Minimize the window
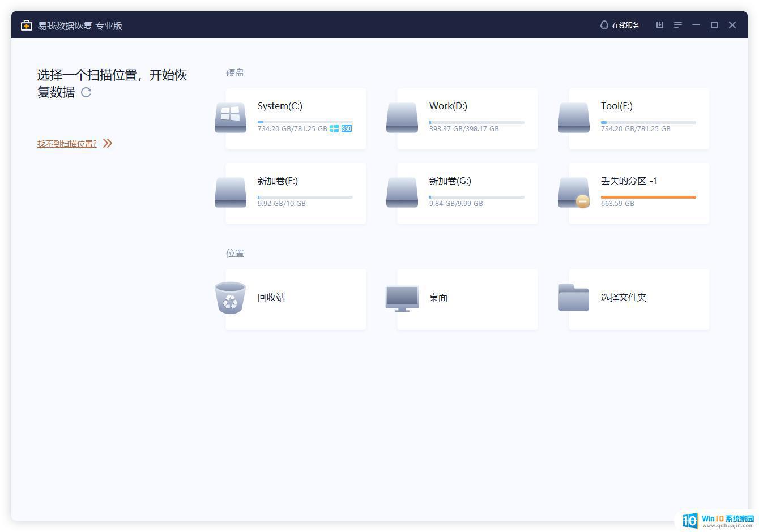Screen dimensions: 759x532 tap(696, 25)
